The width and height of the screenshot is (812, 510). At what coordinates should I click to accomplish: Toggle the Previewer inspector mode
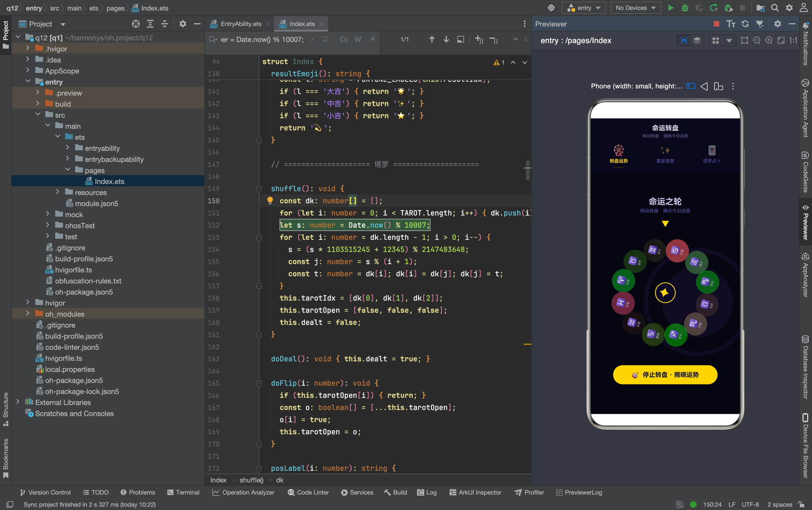684,41
